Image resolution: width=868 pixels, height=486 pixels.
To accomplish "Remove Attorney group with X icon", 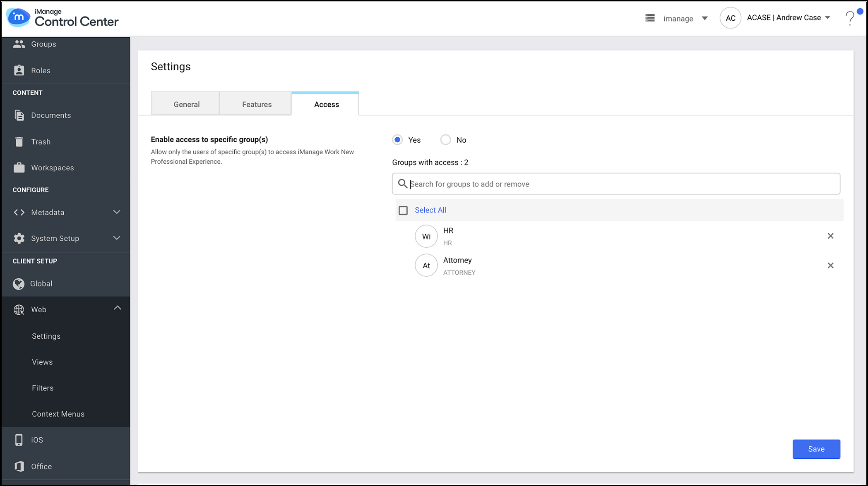I will [830, 266].
